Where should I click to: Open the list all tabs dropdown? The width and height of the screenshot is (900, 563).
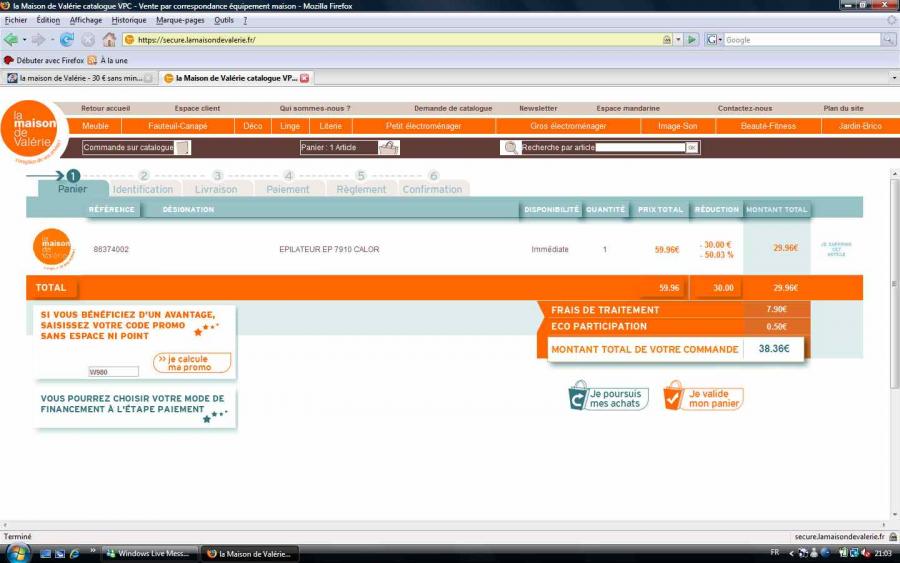pyautogui.click(x=893, y=78)
